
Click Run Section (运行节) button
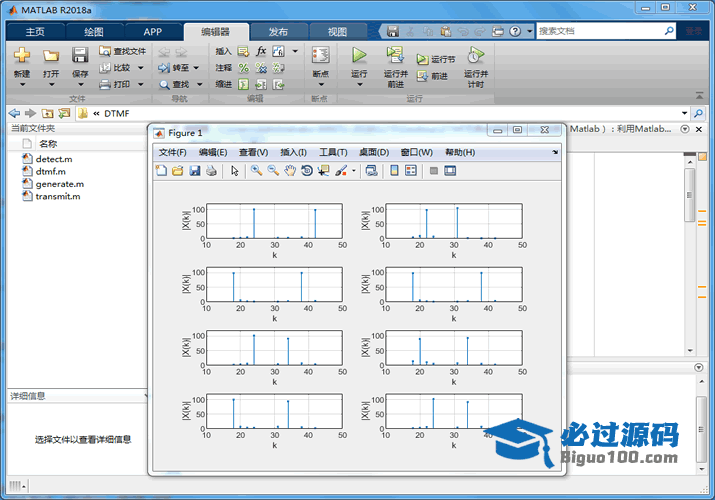[x=435, y=59]
